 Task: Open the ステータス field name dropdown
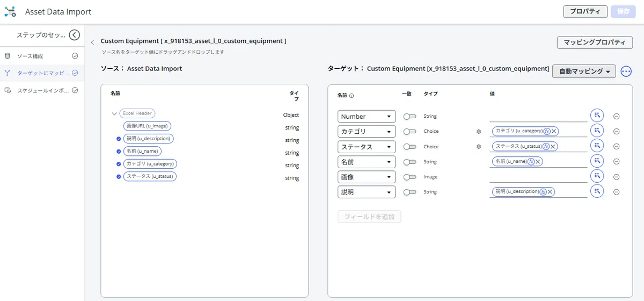367,147
